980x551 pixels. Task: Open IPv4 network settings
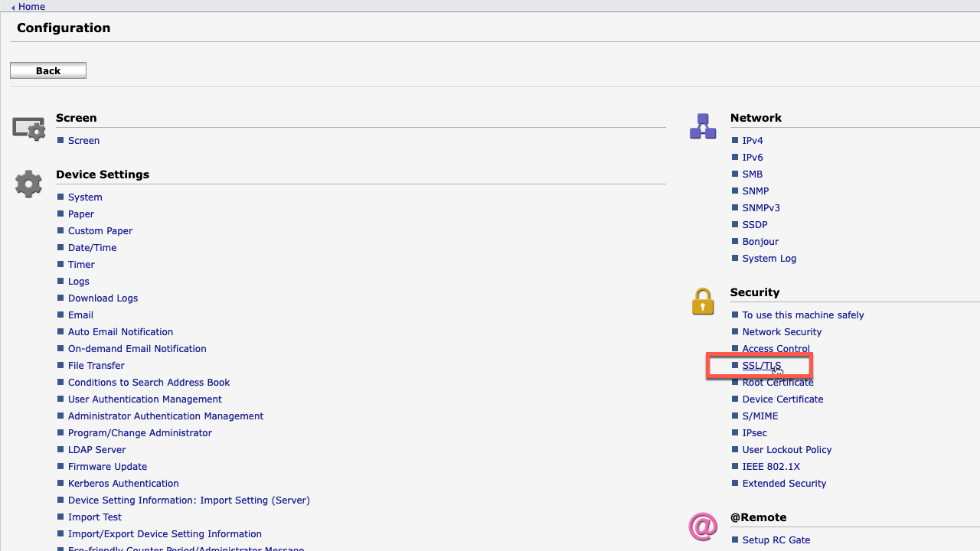[753, 141]
